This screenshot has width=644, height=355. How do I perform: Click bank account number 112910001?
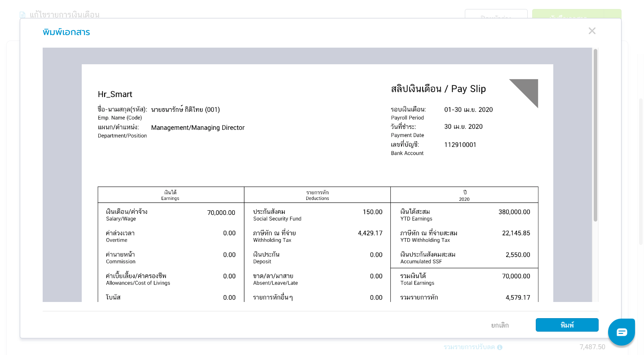point(460,145)
